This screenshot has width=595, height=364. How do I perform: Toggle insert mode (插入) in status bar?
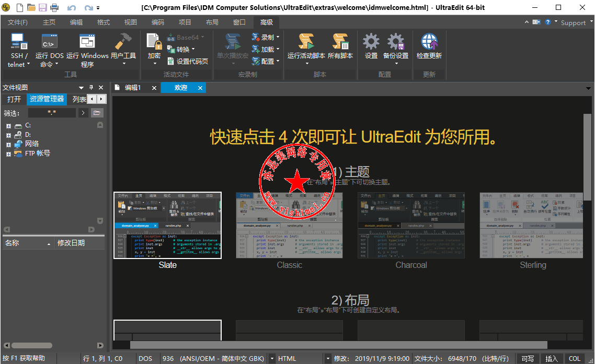click(552, 359)
